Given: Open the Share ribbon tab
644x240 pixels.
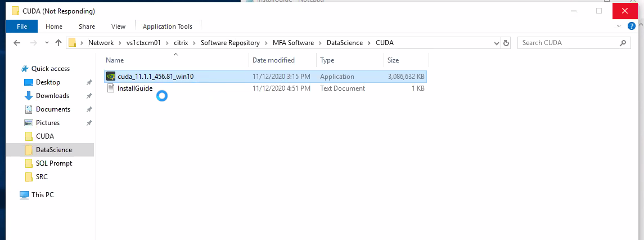Looking at the screenshot, I should pyautogui.click(x=87, y=26).
